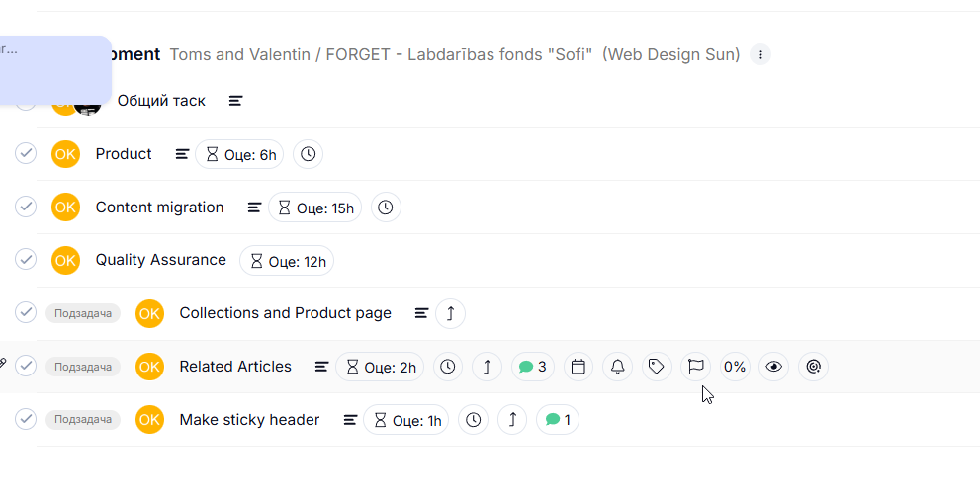Open the Общий таск task

161,101
